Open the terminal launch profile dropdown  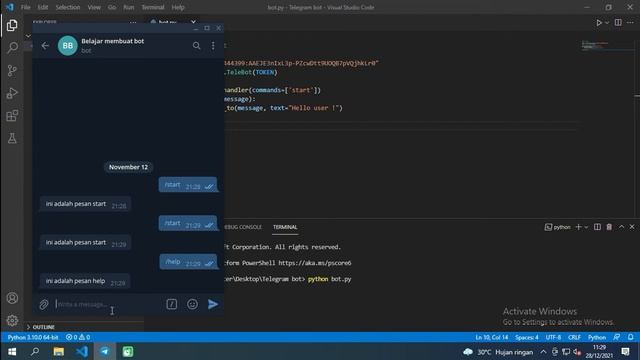[586, 227]
